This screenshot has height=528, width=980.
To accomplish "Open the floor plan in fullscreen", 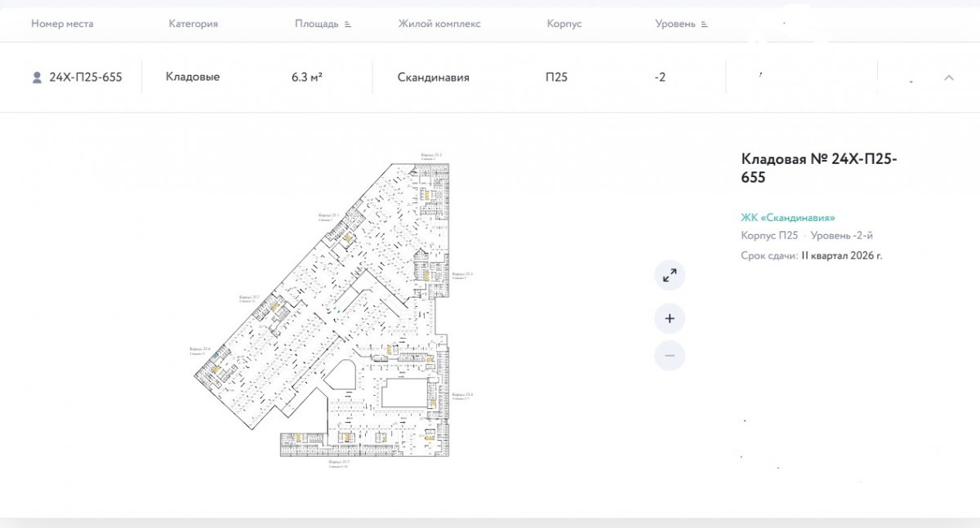I will coord(670,276).
